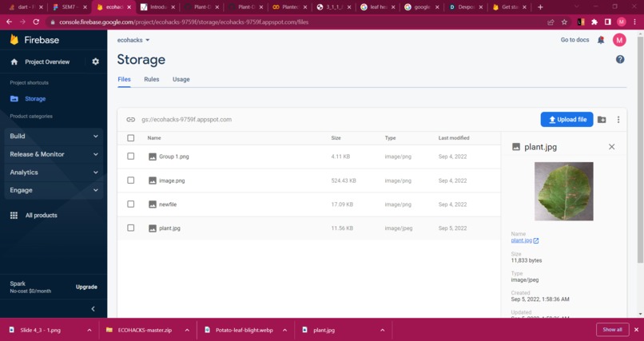Screen dimensions: 644x341
Task: Click Show all downloads button
Action: 612,330
